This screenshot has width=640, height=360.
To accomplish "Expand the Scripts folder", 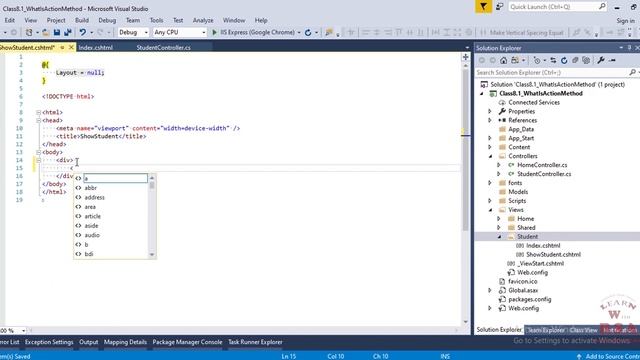I will [490, 201].
